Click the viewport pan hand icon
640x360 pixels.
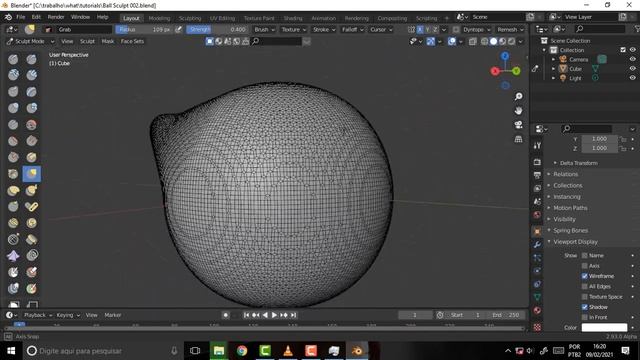tap(518, 111)
